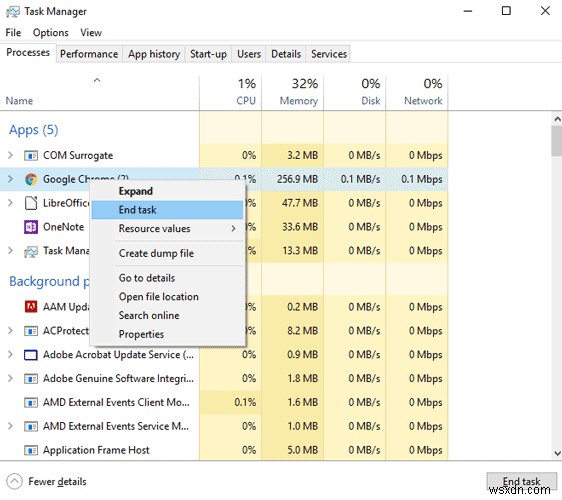Click COM Surrogate's 3.2 MB memory value
Viewport: 562px width, 500px height.
(x=303, y=155)
